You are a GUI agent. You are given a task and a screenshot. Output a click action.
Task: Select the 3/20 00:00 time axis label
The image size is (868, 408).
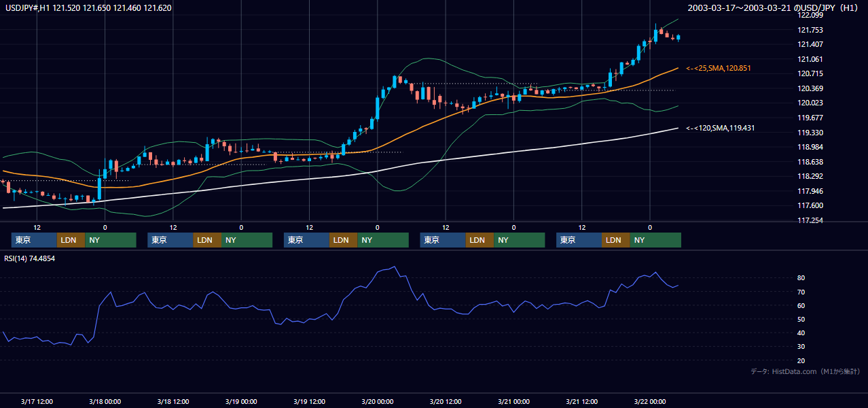point(378,401)
